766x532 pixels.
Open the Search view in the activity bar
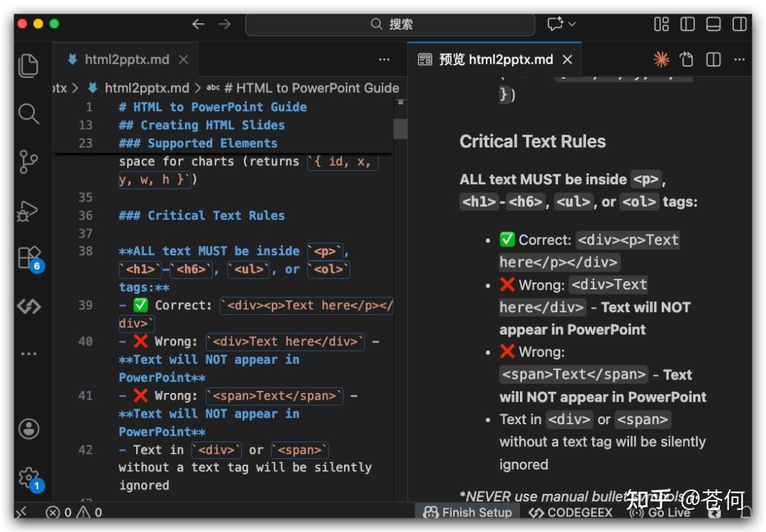pos(28,113)
